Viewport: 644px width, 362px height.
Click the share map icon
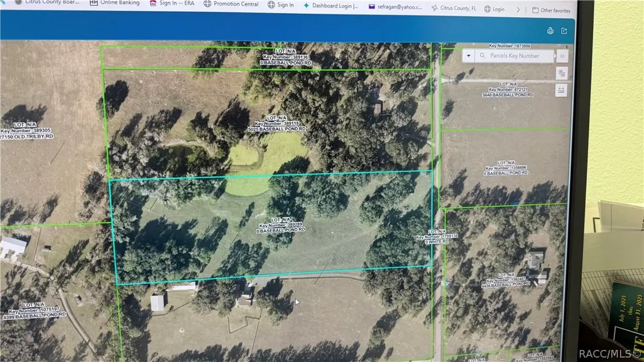pos(564,31)
